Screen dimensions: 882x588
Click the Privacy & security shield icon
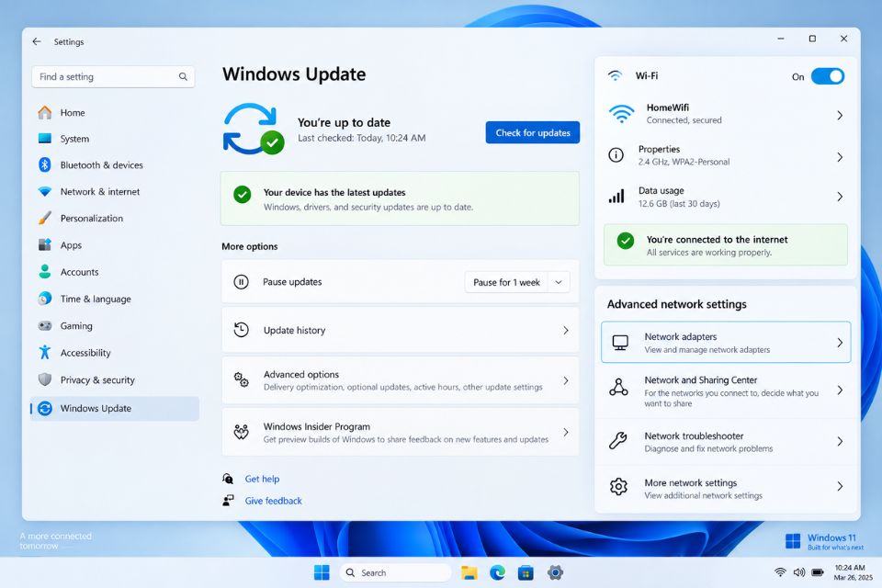tap(44, 379)
